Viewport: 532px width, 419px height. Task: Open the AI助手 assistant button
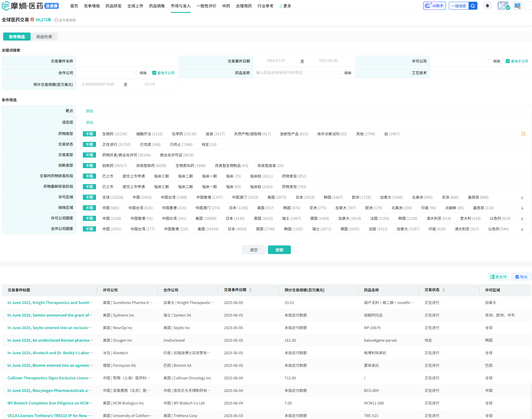434,6
